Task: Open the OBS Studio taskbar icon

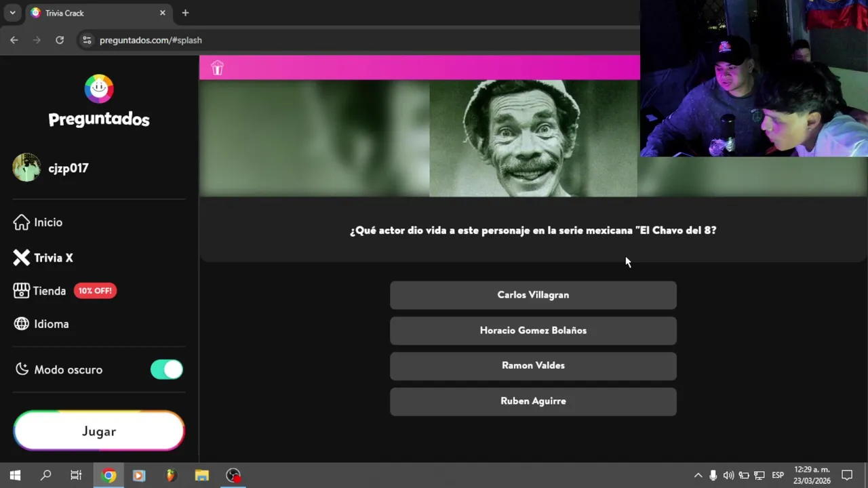Action: point(233,475)
